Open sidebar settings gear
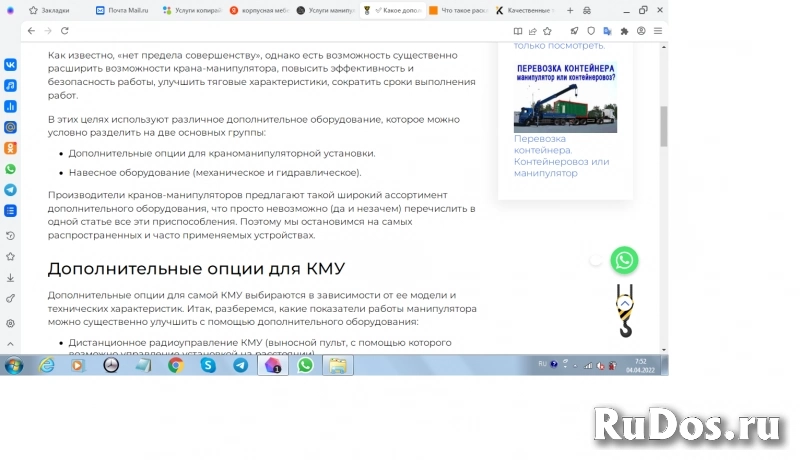800x460 pixels. coord(10,323)
